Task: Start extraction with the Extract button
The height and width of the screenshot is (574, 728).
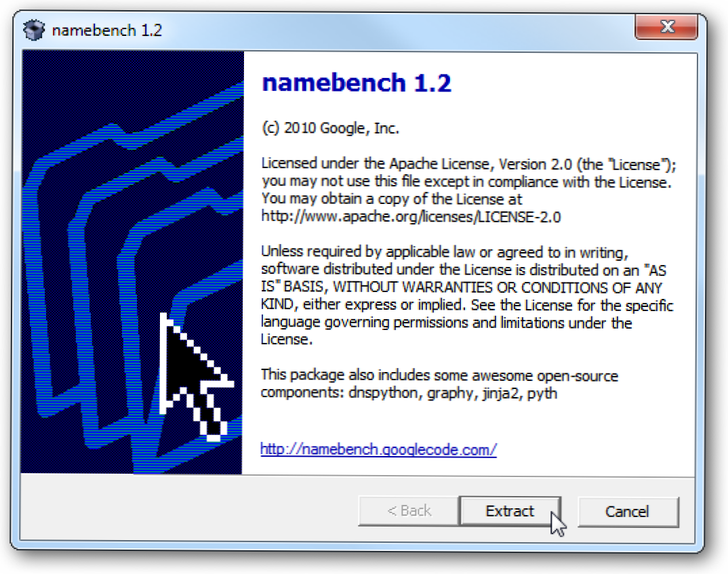Action: [x=510, y=511]
